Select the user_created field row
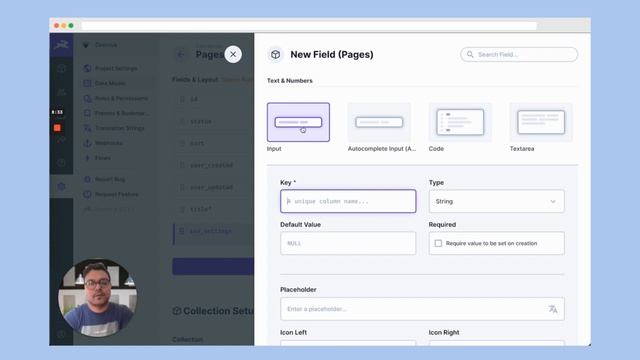640x360 pixels. [213, 165]
